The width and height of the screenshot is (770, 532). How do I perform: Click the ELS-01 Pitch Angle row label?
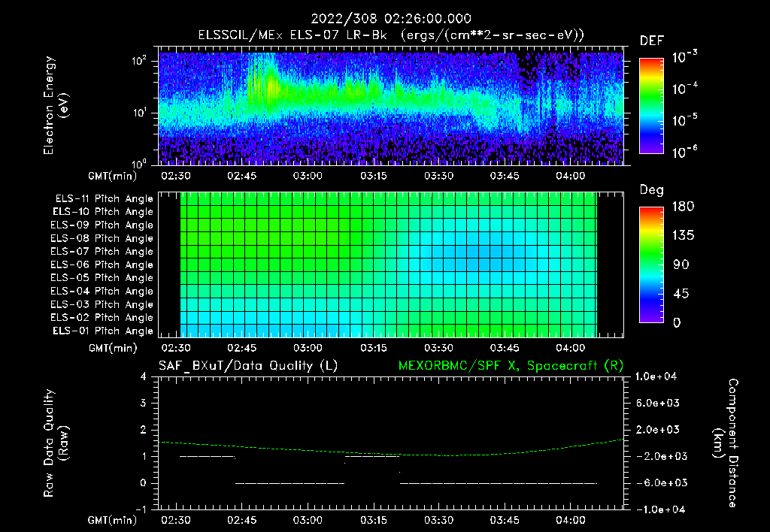pos(103,331)
